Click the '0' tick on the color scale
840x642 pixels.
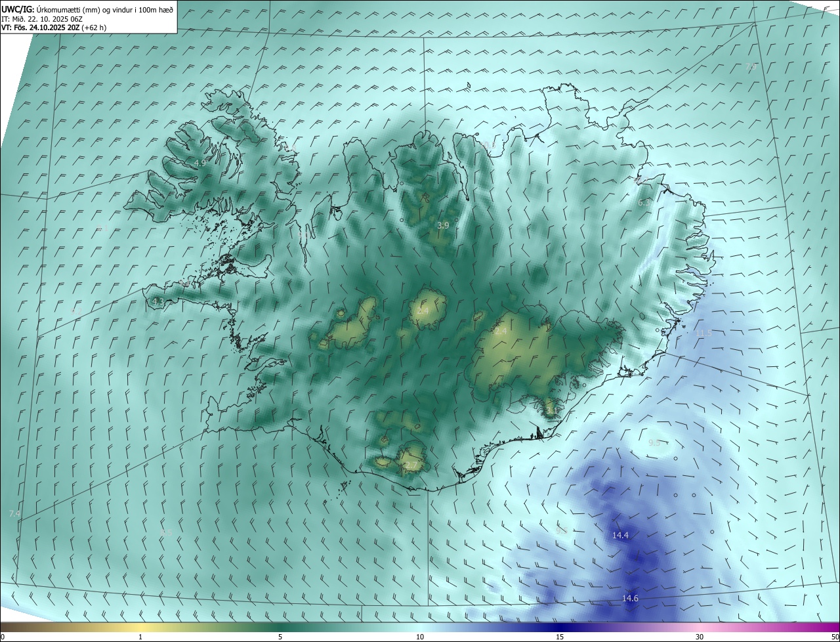point(3,637)
